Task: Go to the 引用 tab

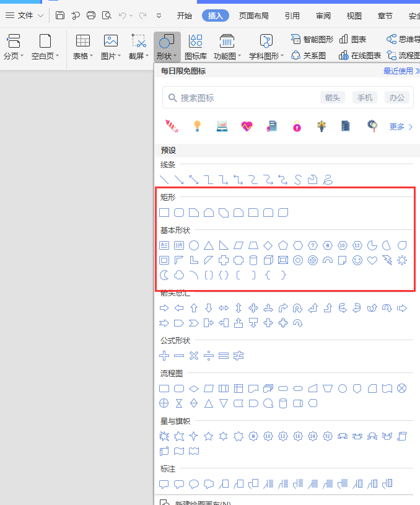Action: pos(292,15)
